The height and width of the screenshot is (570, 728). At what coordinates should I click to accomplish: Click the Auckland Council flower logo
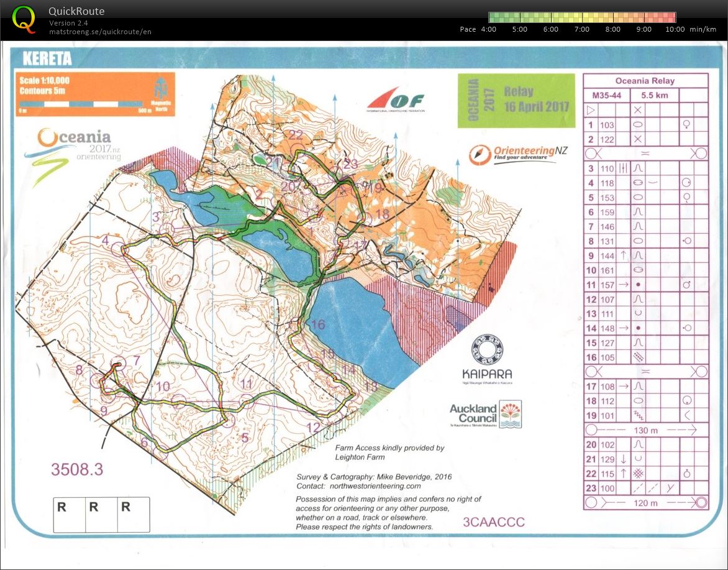click(x=511, y=414)
